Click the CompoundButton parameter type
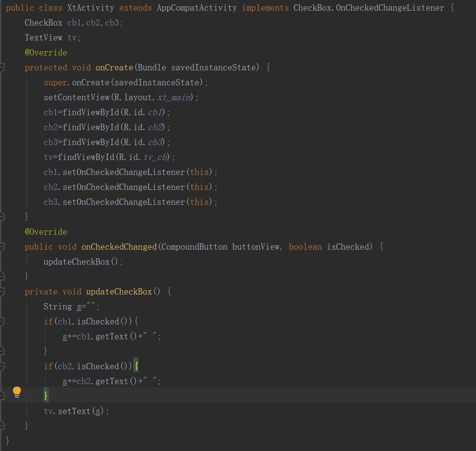 [194, 247]
